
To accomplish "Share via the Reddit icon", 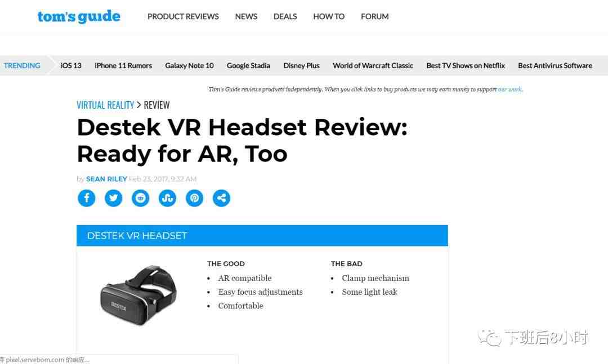I will point(140,198).
